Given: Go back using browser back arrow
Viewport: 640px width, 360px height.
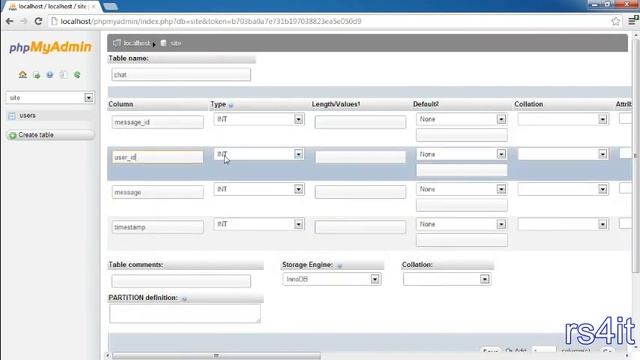Looking at the screenshot, I should pos(10,21).
